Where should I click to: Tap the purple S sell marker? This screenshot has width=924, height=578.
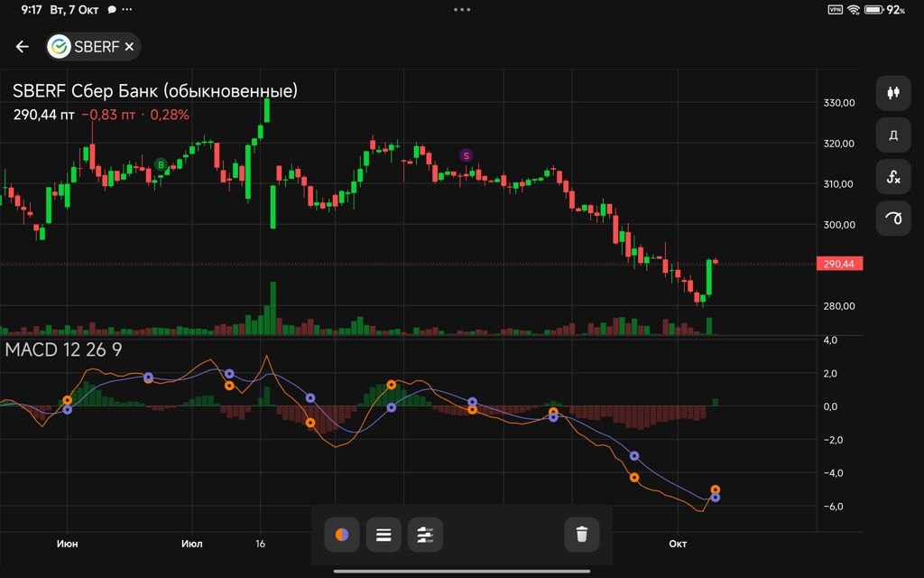(467, 155)
